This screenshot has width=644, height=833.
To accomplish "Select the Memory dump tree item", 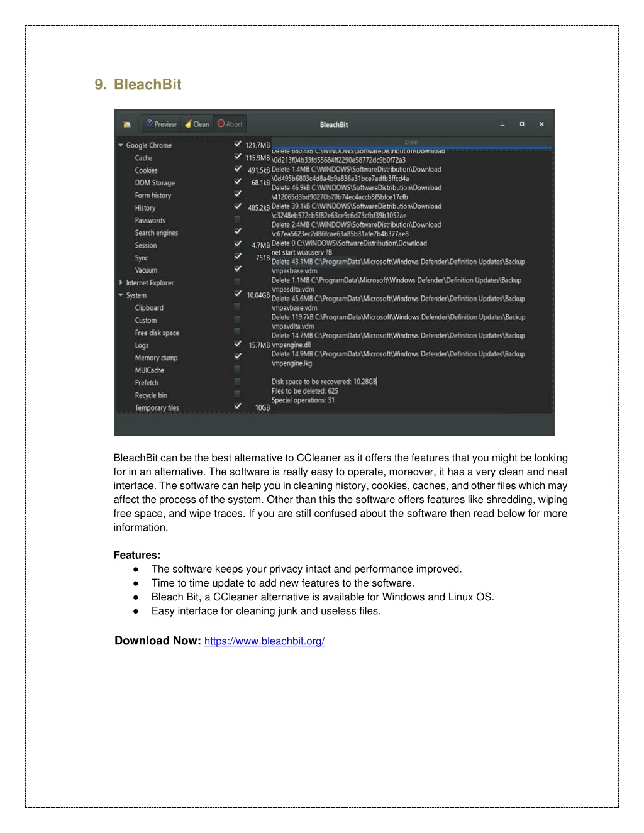I will point(156,358).
